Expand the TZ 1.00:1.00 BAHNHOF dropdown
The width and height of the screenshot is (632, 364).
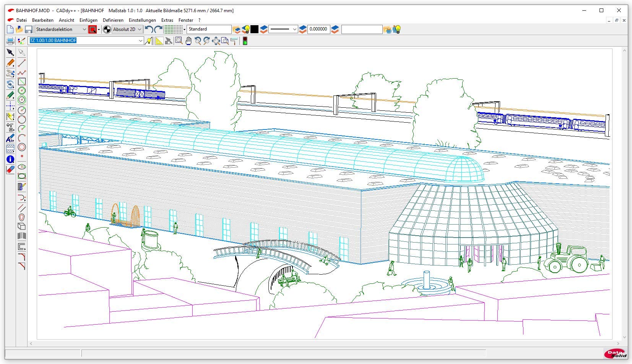point(141,40)
